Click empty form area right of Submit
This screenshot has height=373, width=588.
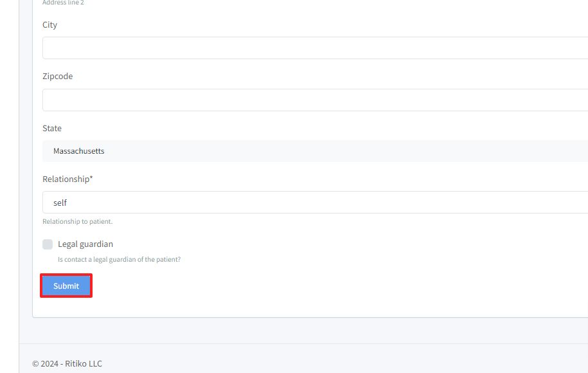(321, 286)
